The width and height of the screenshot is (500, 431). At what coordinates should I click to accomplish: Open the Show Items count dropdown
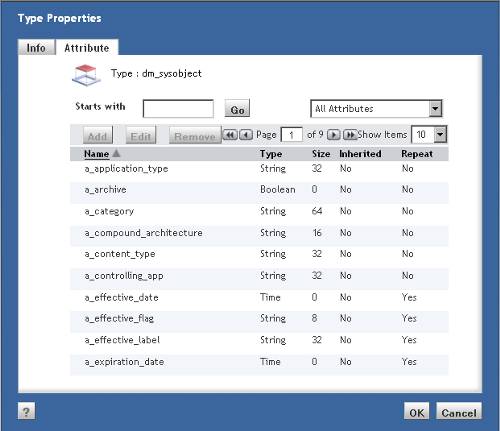point(440,135)
